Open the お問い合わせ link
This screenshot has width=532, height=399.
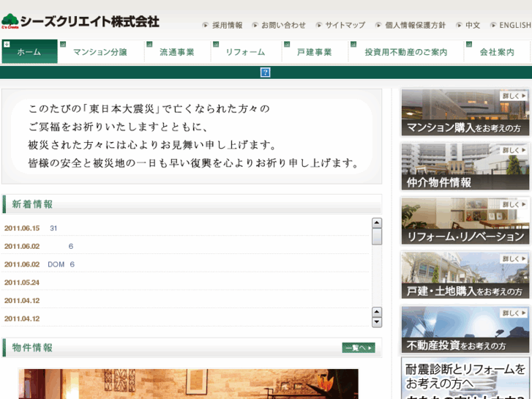(x=283, y=26)
